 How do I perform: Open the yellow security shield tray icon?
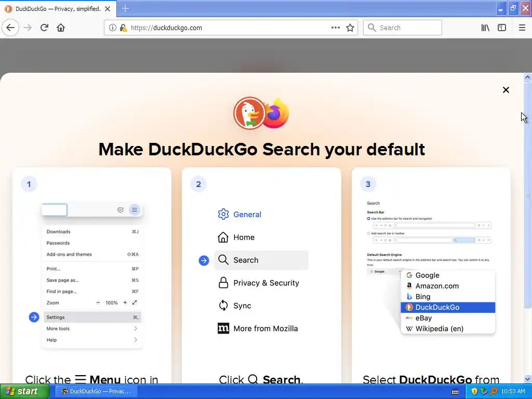click(x=474, y=391)
